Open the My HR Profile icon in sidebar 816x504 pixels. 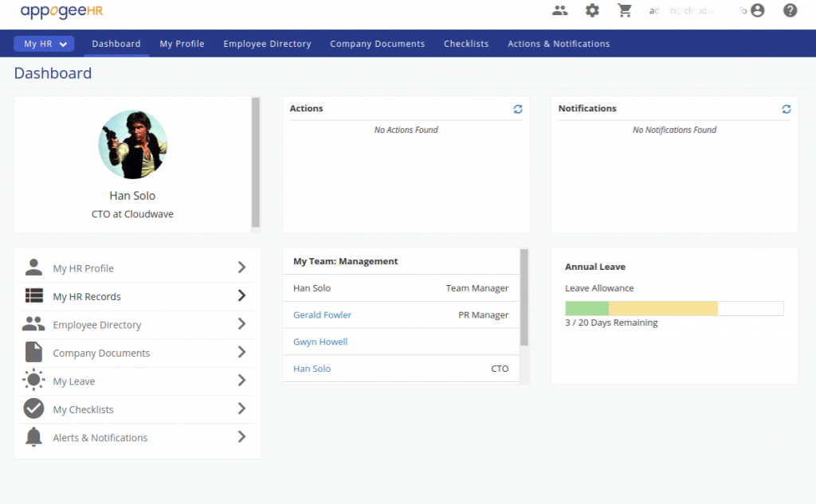[x=33, y=268]
